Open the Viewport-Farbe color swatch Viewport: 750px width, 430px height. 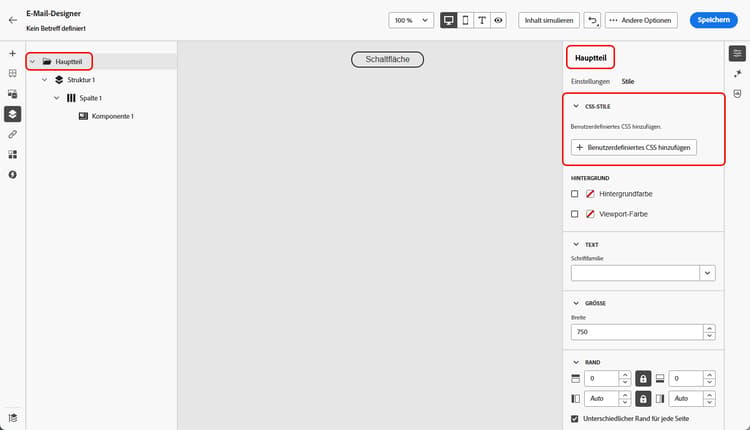pos(590,214)
